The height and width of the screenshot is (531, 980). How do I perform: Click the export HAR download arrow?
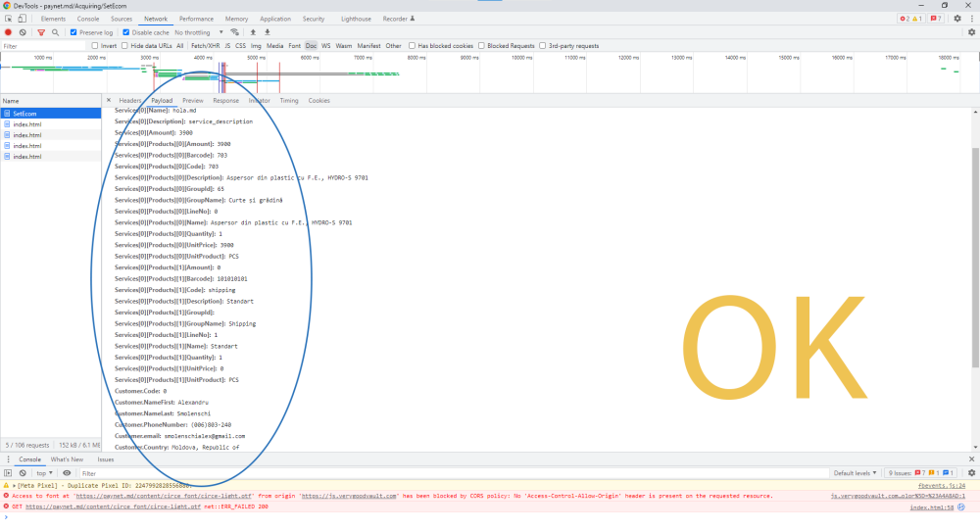(267, 32)
